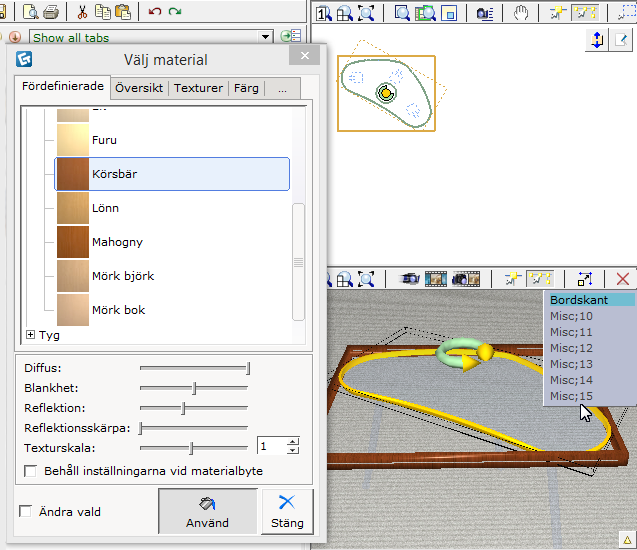This screenshot has width=637, height=550.
Task: Click the Paste clipboard icon
Action: (122, 12)
